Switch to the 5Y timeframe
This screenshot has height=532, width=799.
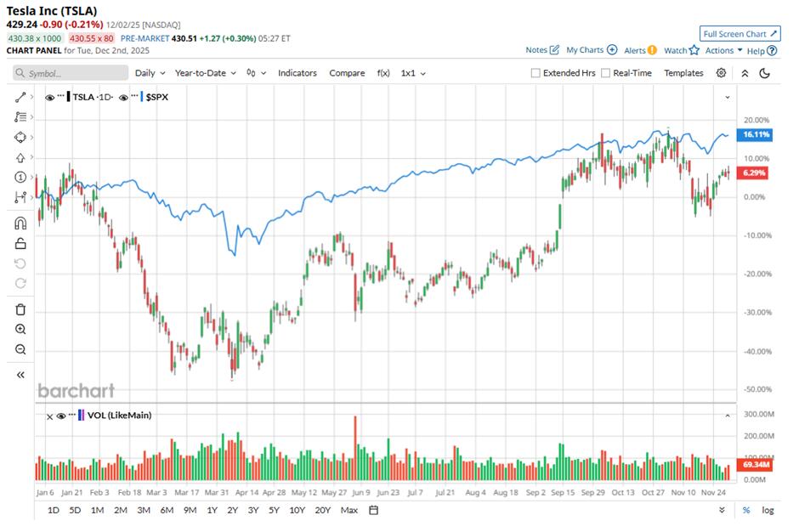click(272, 510)
